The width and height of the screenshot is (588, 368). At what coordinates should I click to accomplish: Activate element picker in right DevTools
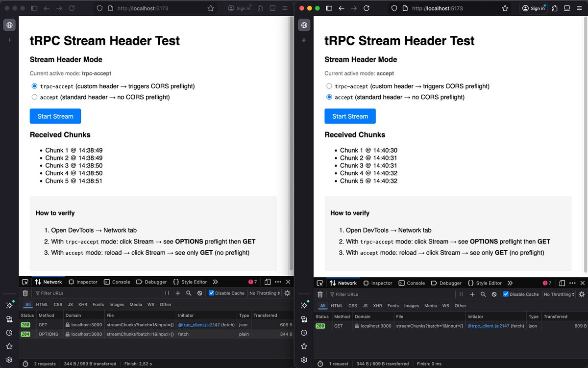click(x=320, y=283)
